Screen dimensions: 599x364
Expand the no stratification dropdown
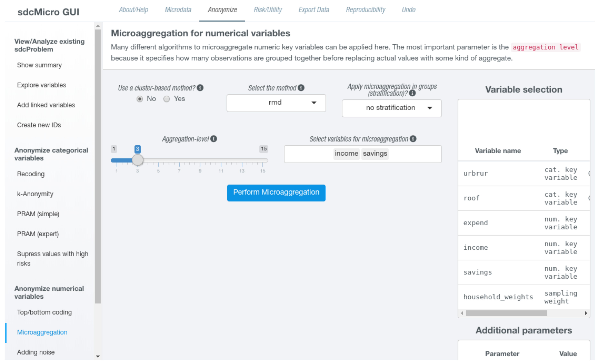(392, 108)
